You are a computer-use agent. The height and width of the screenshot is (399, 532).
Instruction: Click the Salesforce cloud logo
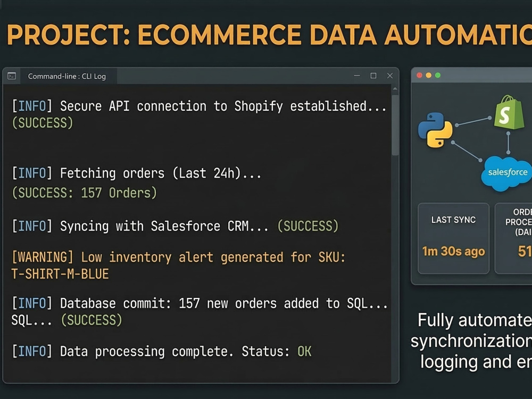coord(507,173)
